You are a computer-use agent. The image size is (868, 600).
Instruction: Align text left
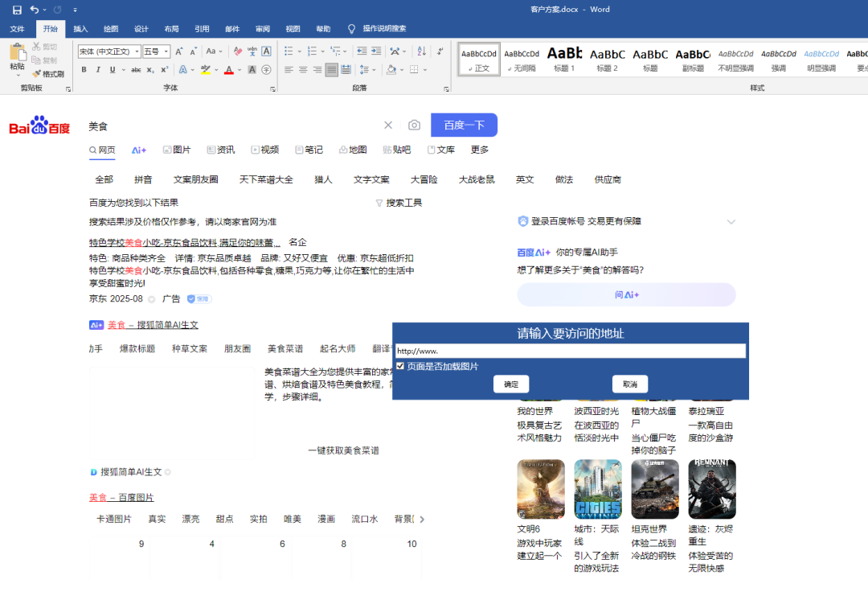point(289,70)
